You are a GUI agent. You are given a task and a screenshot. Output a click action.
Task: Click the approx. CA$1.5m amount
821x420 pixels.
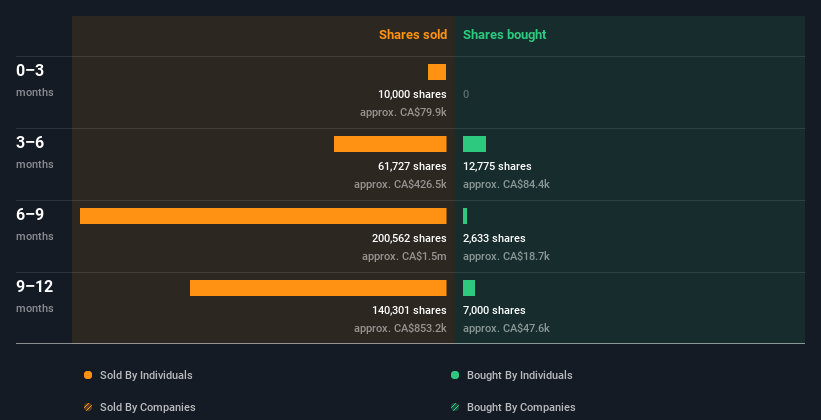click(x=404, y=256)
